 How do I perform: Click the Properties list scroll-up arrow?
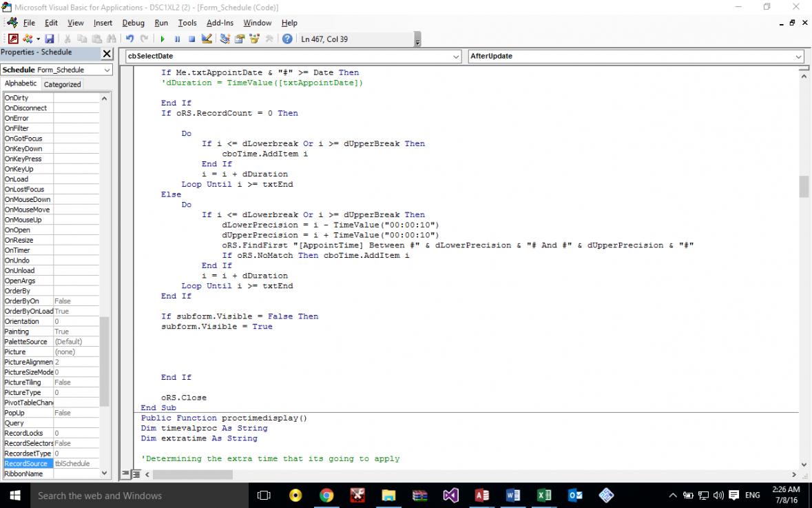tap(104, 98)
